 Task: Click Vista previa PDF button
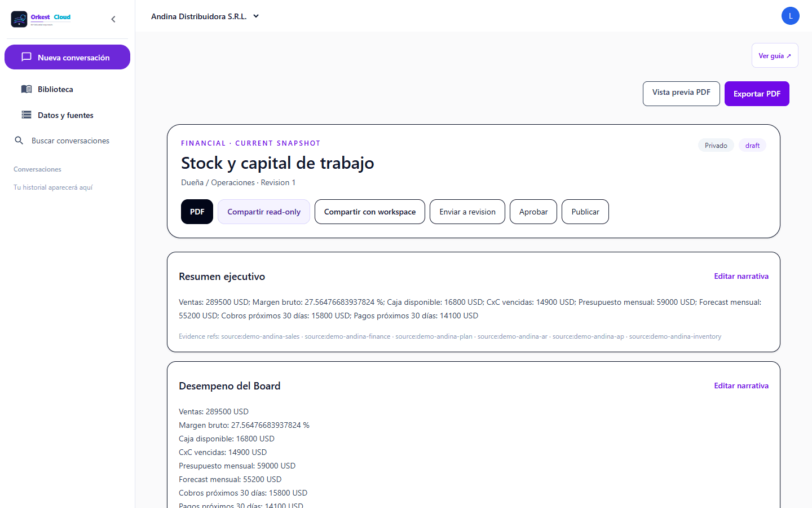681,94
